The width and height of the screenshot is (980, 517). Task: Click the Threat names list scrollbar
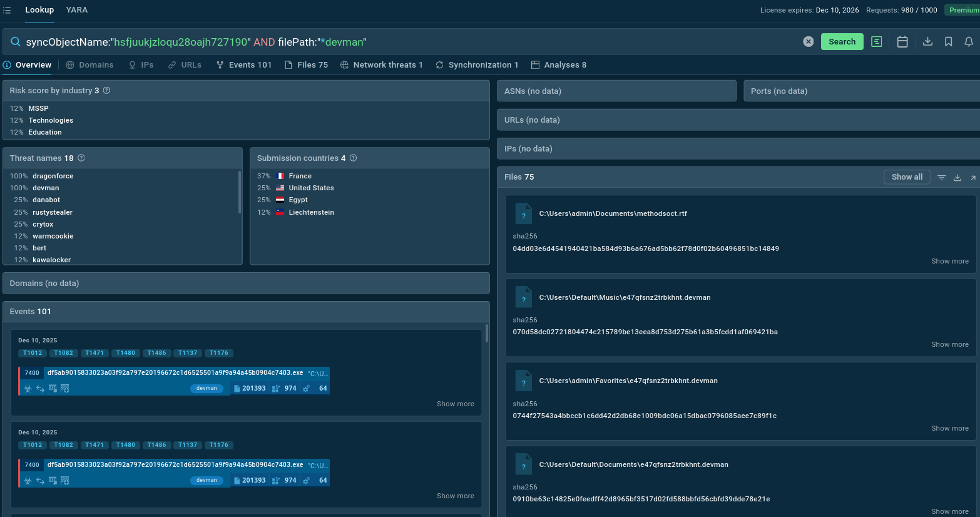coord(240,193)
